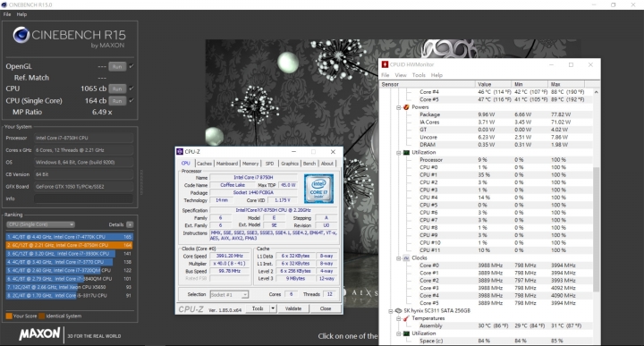Open the HWMonitor File menu

point(385,75)
